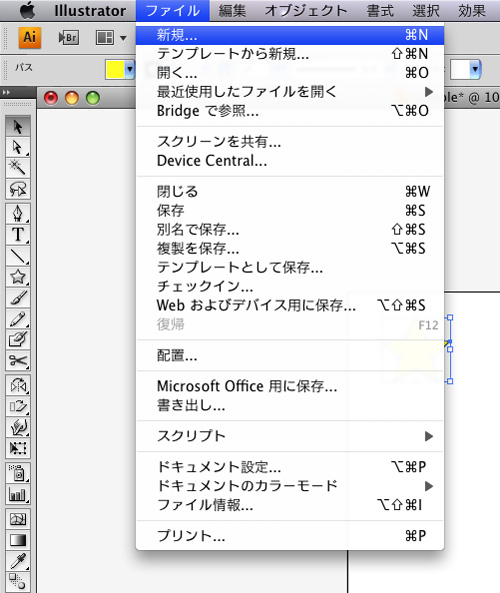Select the Star shape tool

[18, 277]
